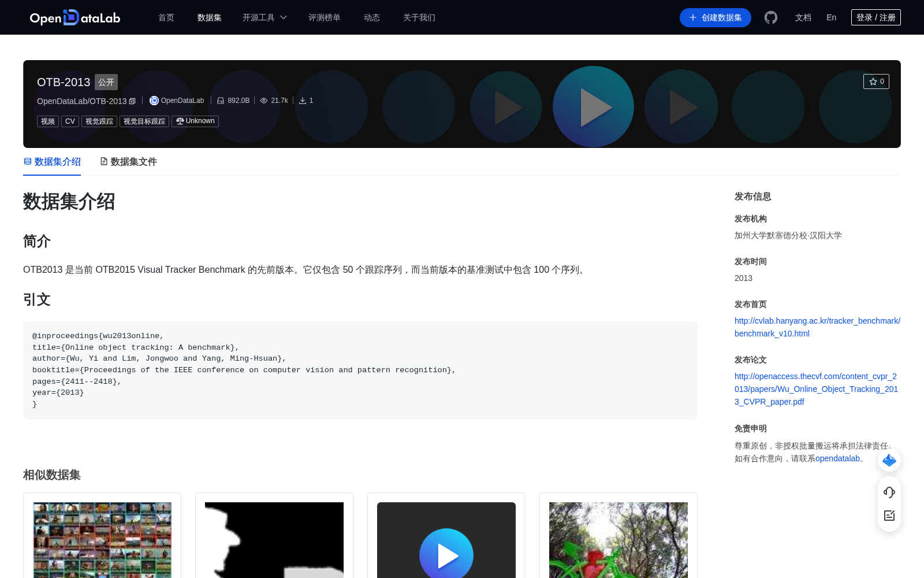Click the OpenDataLab publisher avatar
The width and height of the screenshot is (924, 578).
154,101
